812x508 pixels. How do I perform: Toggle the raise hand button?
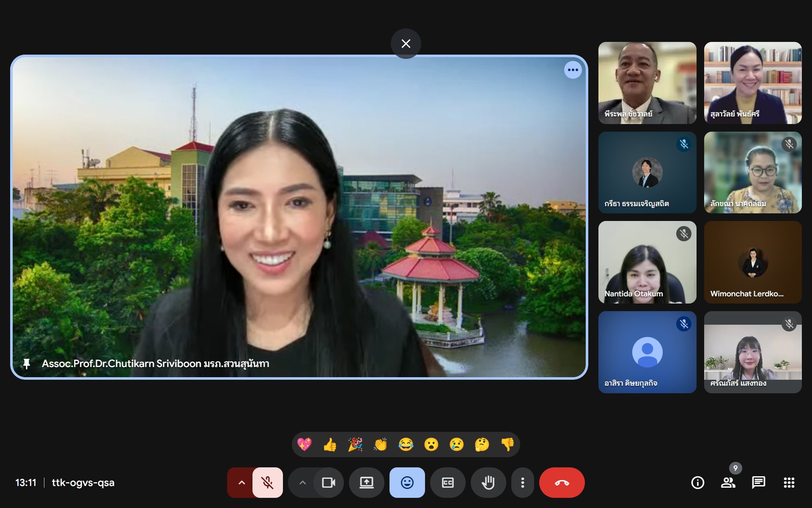coord(488,483)
